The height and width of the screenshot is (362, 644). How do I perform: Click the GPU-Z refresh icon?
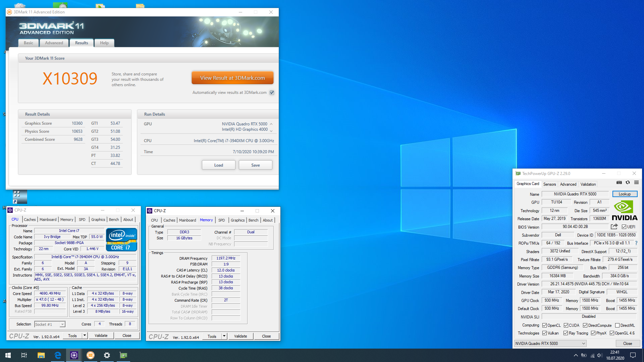coord(628,183)
